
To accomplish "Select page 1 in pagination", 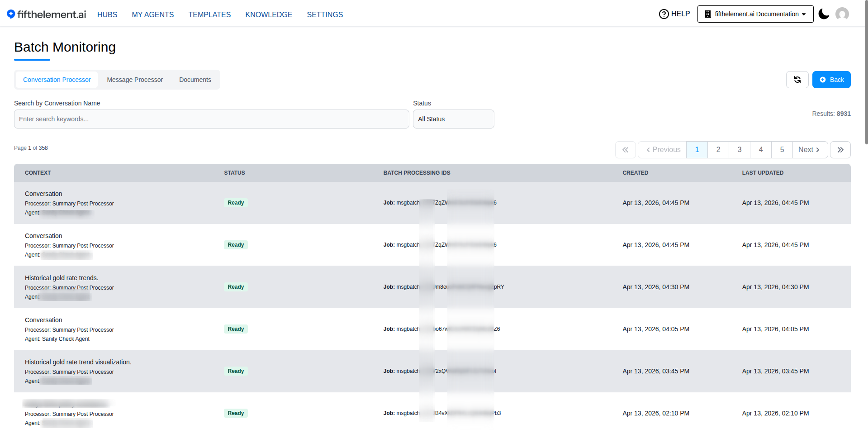I will click(697, 150).
